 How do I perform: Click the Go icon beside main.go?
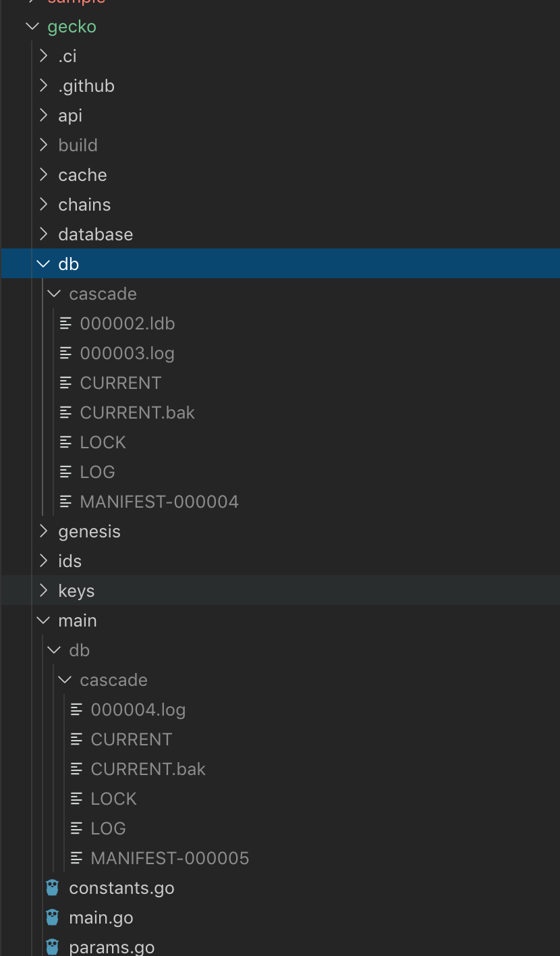point(52,917)
